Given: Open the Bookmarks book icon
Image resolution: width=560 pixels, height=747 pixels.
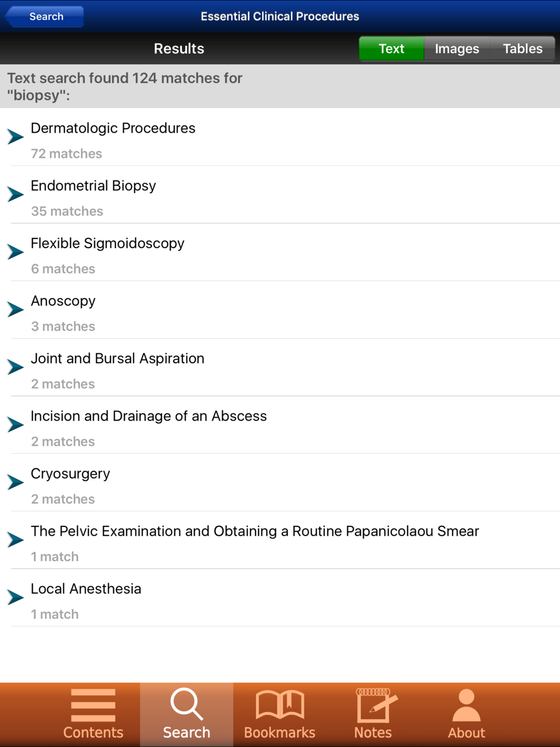Looking at the screenshot, I should pos(280,704).
